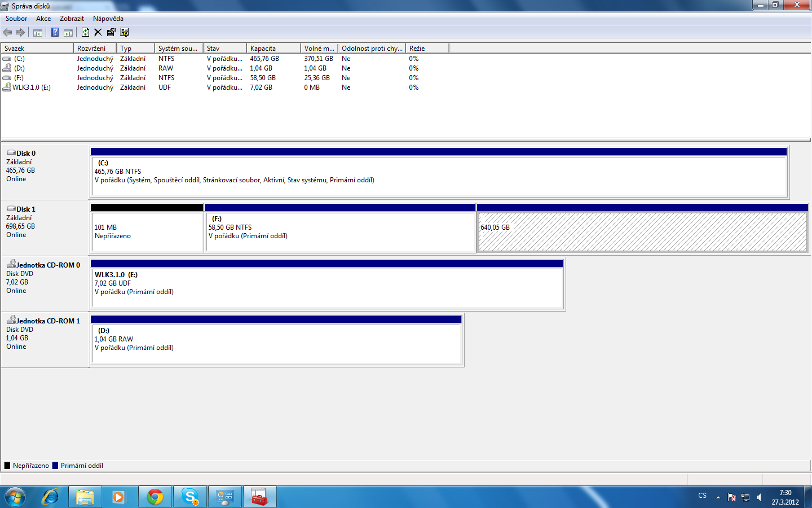Click the volume speaker icon in the tray
The image size is (812, 508).
760,497
